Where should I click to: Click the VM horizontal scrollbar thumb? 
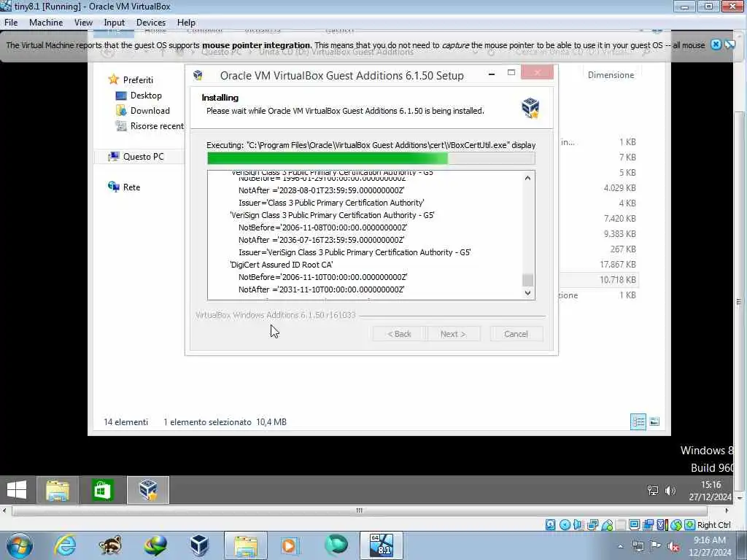point(359,510)
